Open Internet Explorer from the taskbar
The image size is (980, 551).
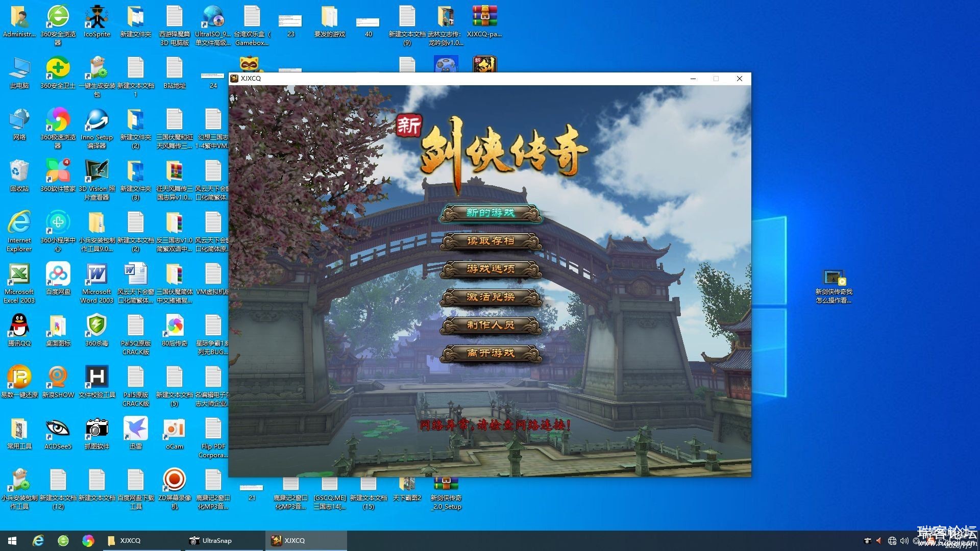(38, 540)
